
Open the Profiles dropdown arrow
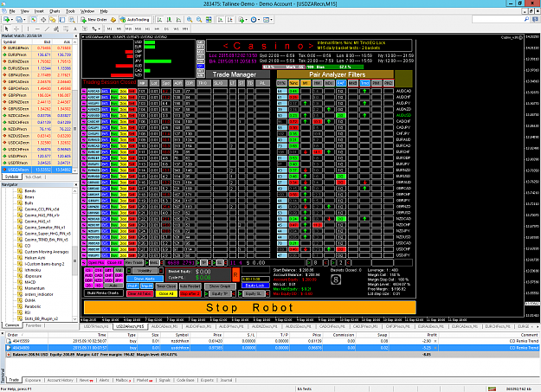click(24, 20)
